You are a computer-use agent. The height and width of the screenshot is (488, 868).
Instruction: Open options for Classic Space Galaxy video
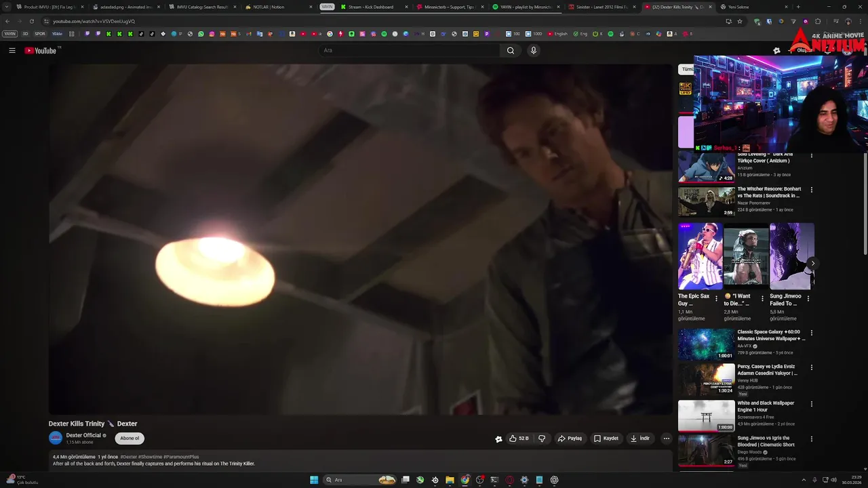[811, 333]
